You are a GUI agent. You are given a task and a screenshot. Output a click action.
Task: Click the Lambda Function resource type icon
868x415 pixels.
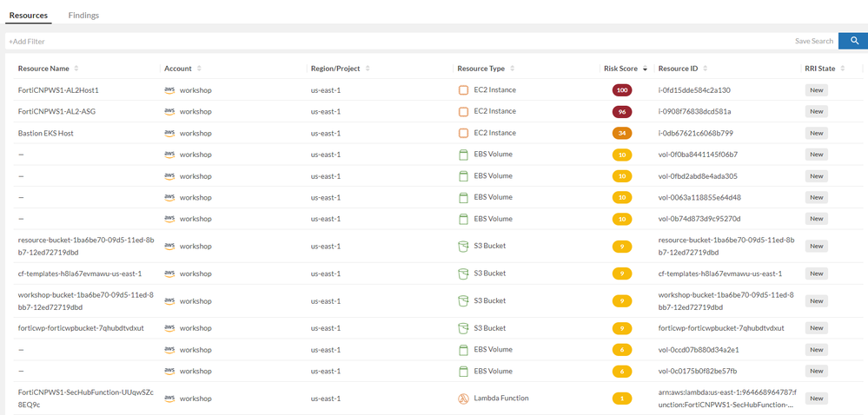463,399
